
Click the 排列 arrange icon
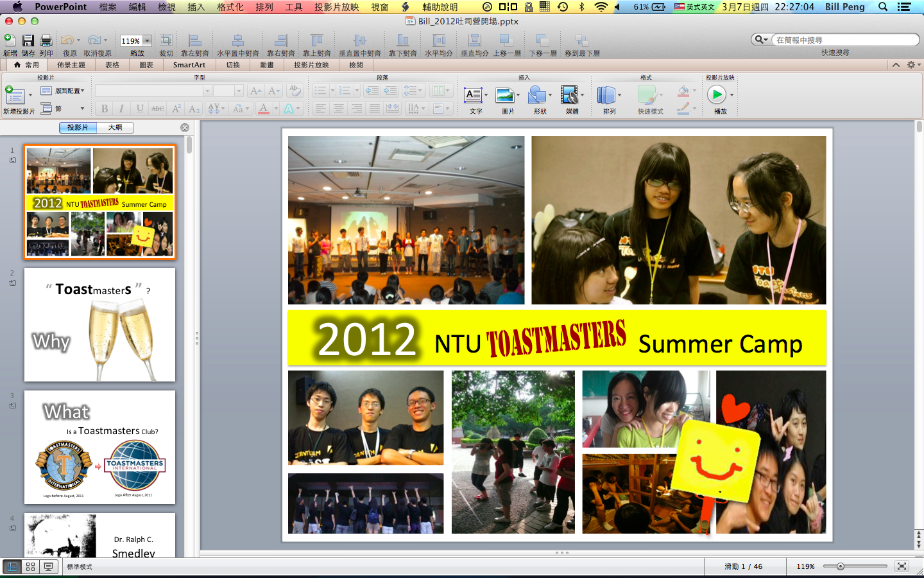(606, 96)
